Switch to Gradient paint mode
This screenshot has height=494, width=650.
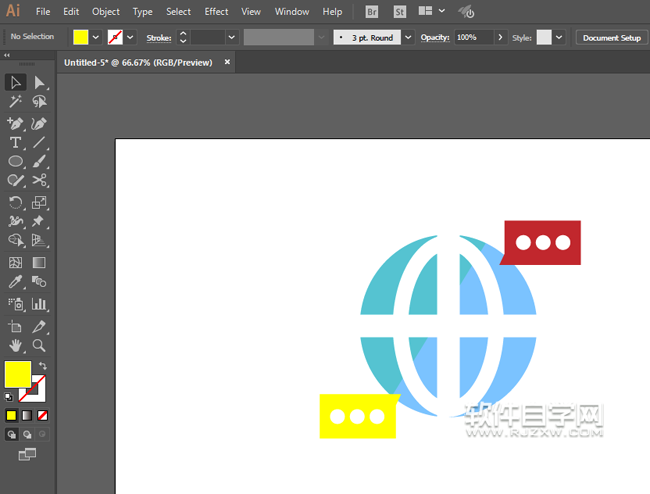[27, 415]
